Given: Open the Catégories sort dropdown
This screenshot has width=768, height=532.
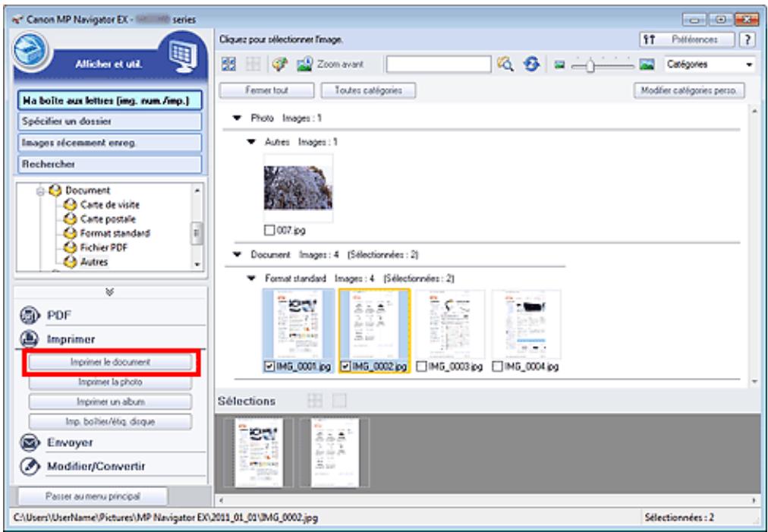Looking at the screenshot, I should (x=709, y=65).
